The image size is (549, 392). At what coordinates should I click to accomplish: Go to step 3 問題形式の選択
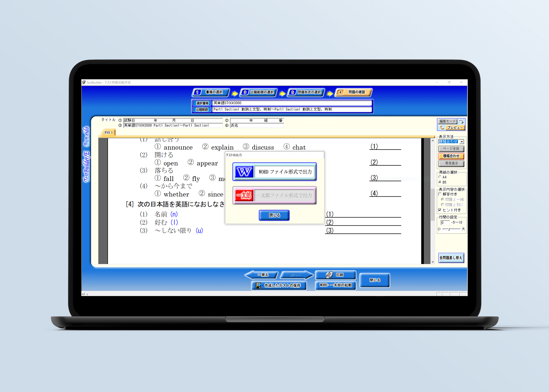click(306, 92)
